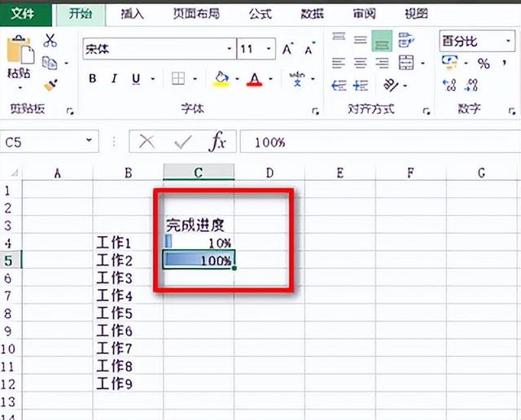Select cell with 工作3
This screenshot has height=420, width=521.
click(128, 278)
